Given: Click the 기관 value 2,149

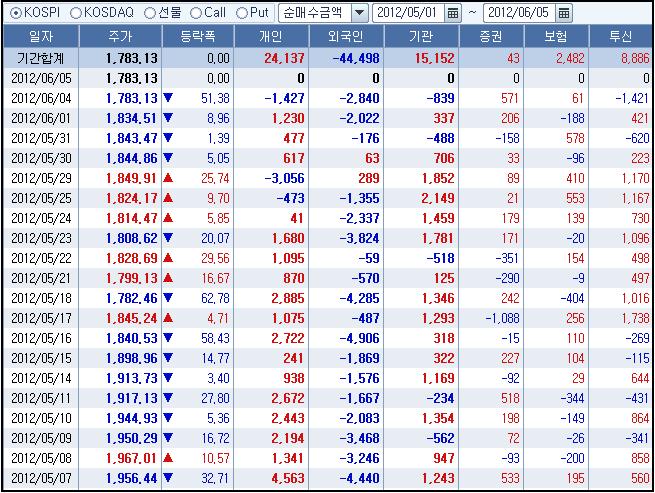Looking at the screenshot, I should click(x=438, y=198).
